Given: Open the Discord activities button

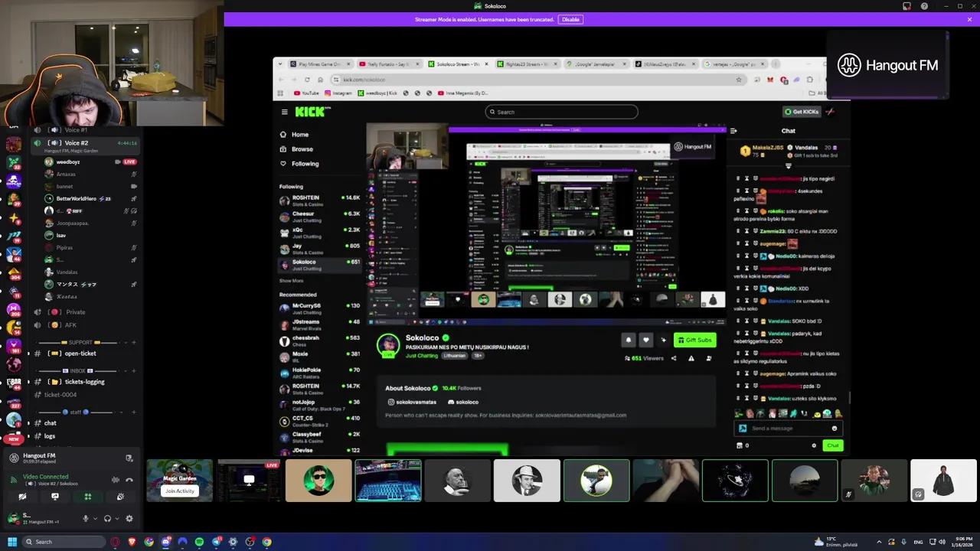Looking at the screenshot, I should (87, 497).
